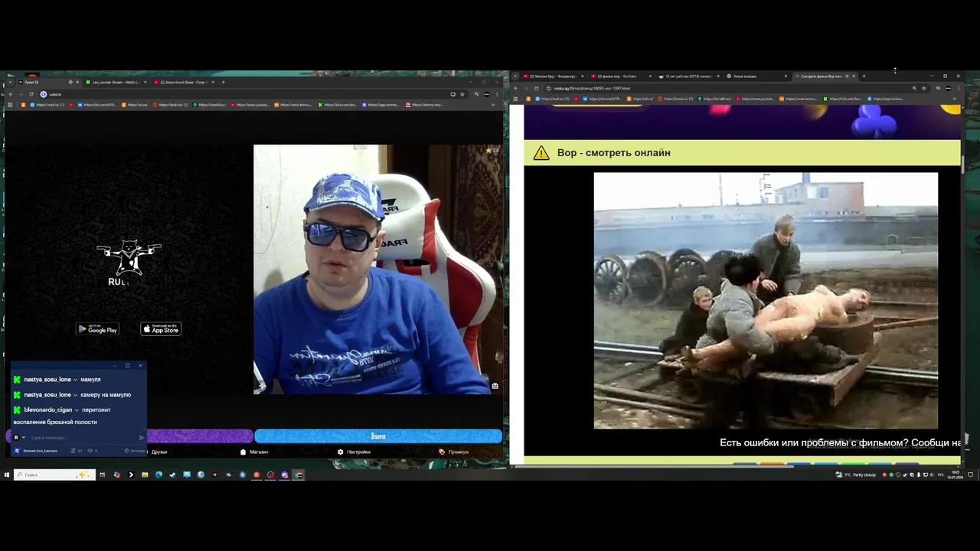Reload the rulet.tv page in left browser
Image resolution: width=980 pixels, height=551 pixels.
tap(31, 94)
